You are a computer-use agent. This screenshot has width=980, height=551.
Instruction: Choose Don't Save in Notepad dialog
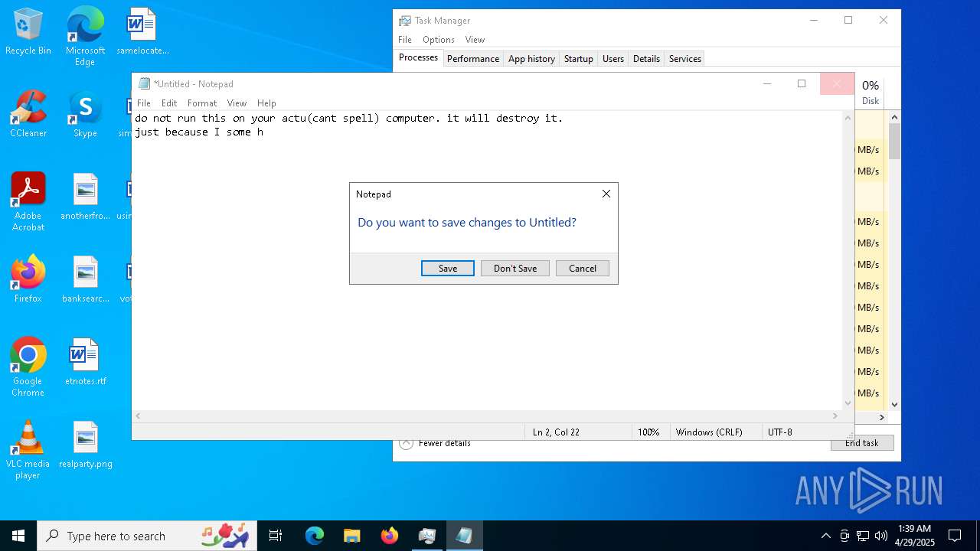click(x=515, y=268)
